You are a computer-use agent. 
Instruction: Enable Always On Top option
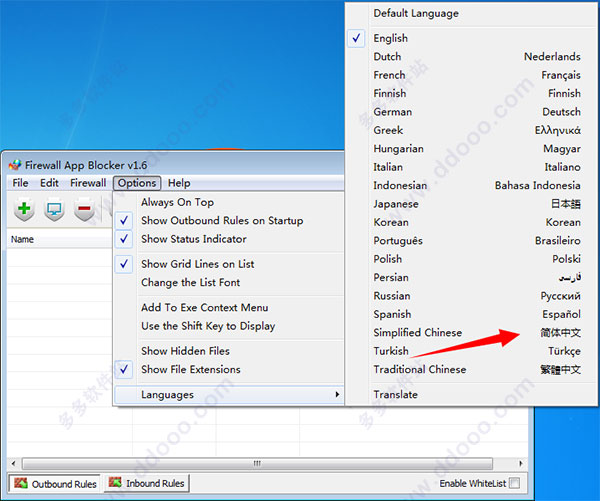pyautogui.click(x=229, y=202)
